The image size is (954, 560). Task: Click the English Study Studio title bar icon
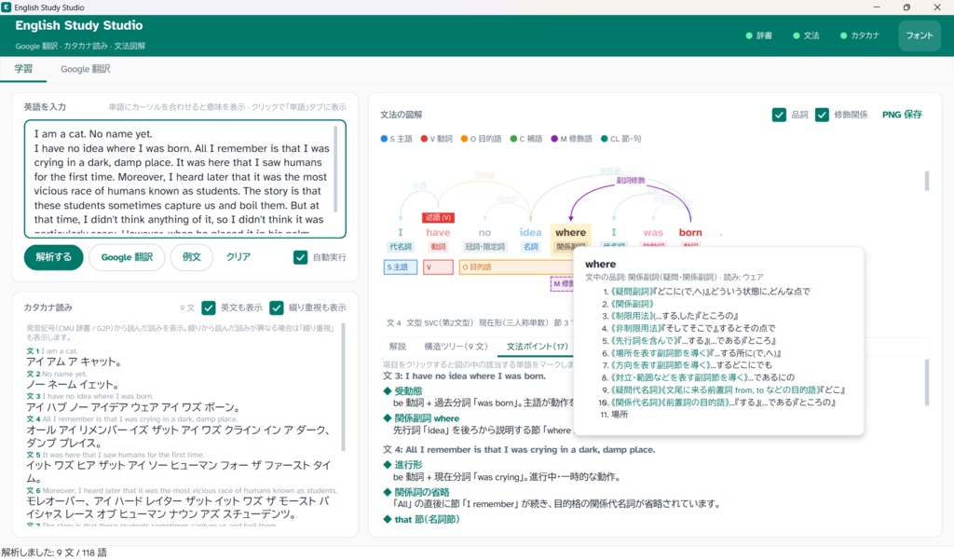pyautogui.click(x=7, y=7)
